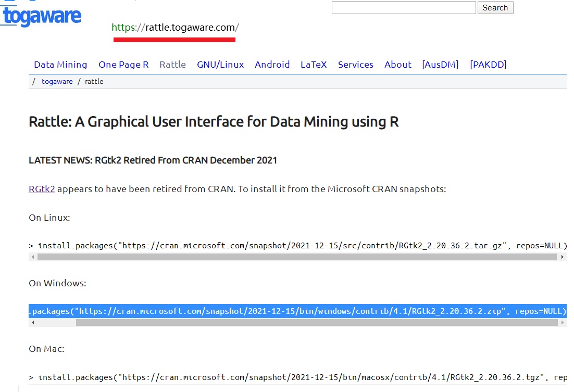Image resolution: width=574 pixels, height=392 pixels.
Task: Follow the [AusDM] link
Action: pos(440,65)
